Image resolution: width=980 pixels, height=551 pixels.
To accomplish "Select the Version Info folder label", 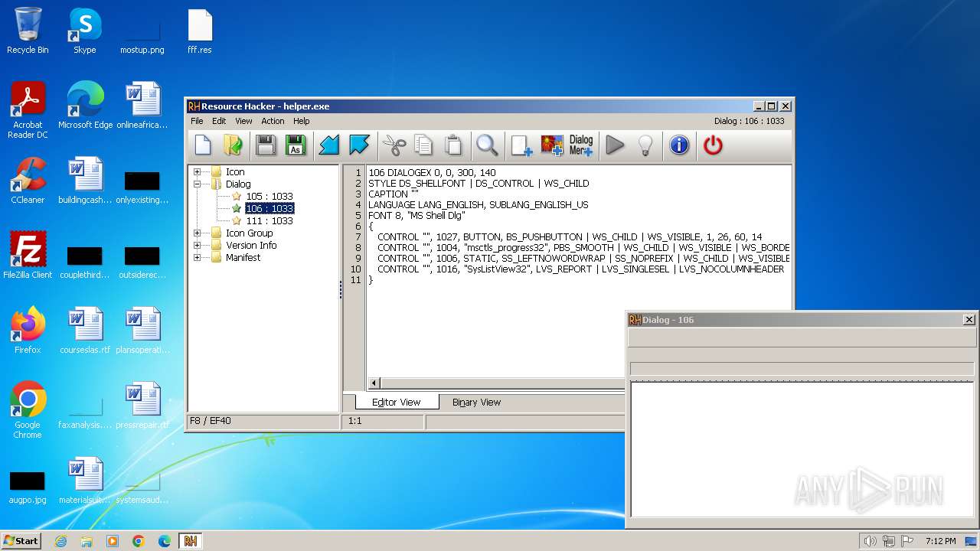I will point(251,246).
